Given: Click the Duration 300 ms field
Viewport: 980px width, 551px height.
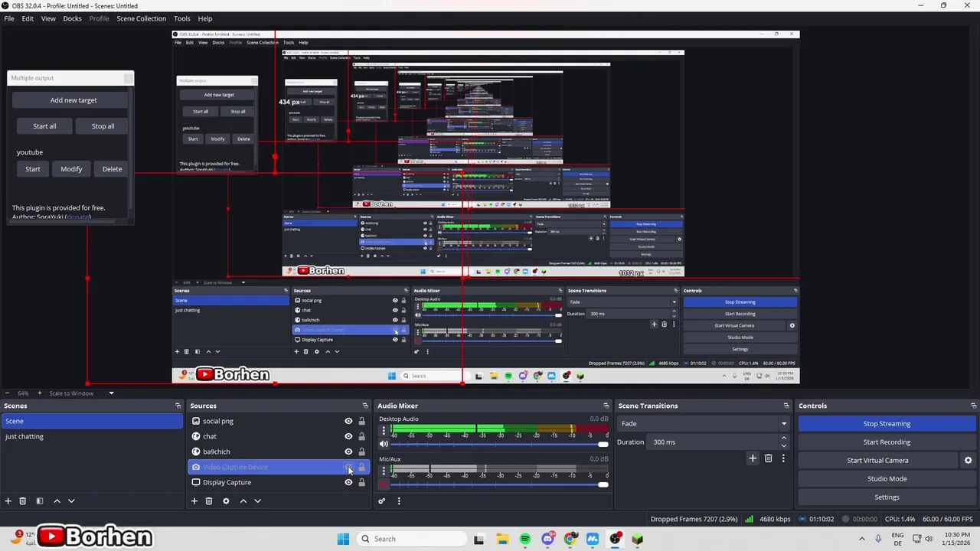Looking at the screenshot, I should point(713,442).
